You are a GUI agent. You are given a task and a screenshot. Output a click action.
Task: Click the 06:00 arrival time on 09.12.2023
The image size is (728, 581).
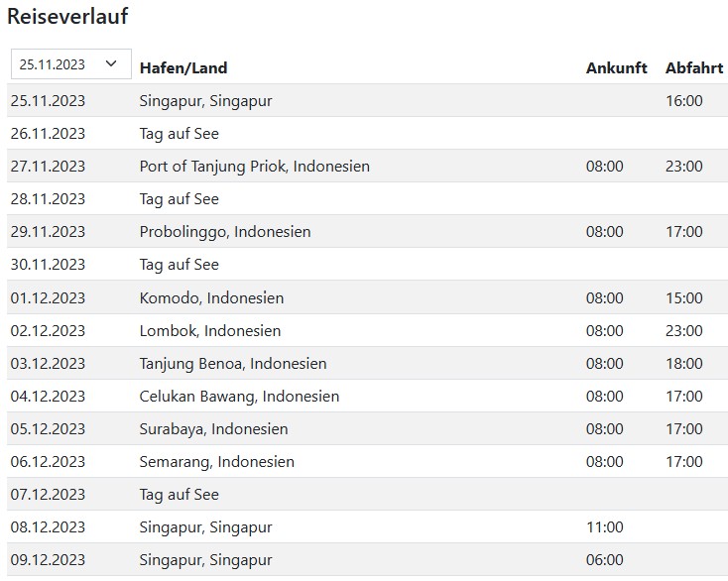604,559
